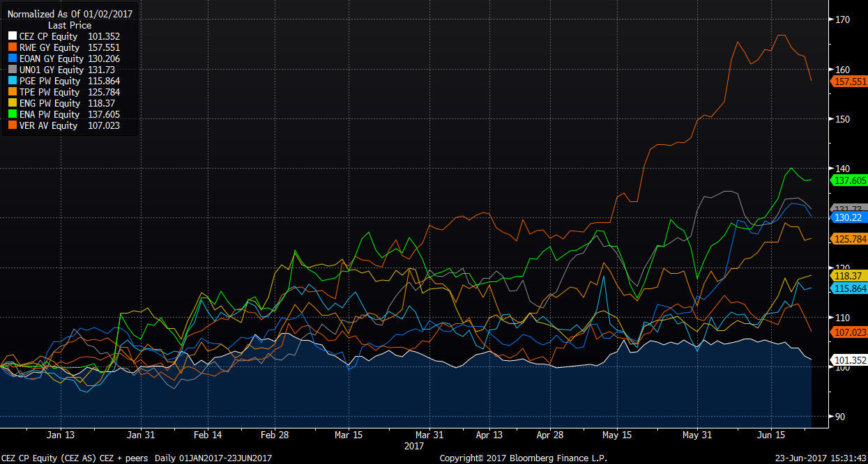The height and width of the screenshot is (464, 868).
Task: Click the 170 label on the price axis
Action: [842, 20]
